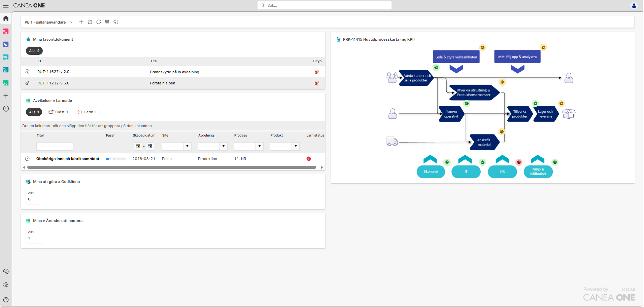Image resolution: width=644 pixels, height=307 pixels.
Task: Open dashboard theme palette in toolbar
Action: tap(116, 22)
